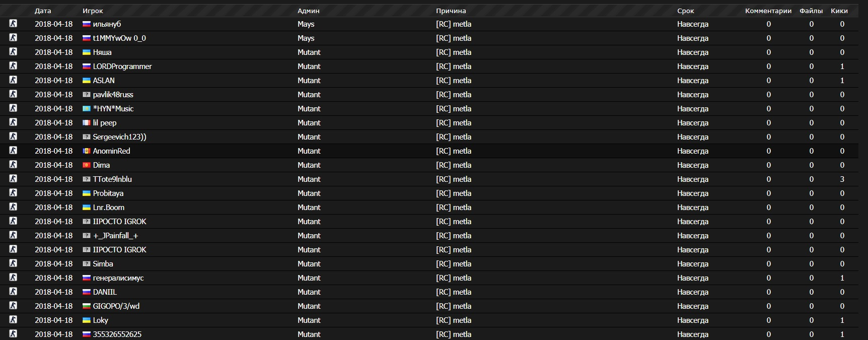Open the генералисимус player entry
868x340 pixels.
coord(118,278)
